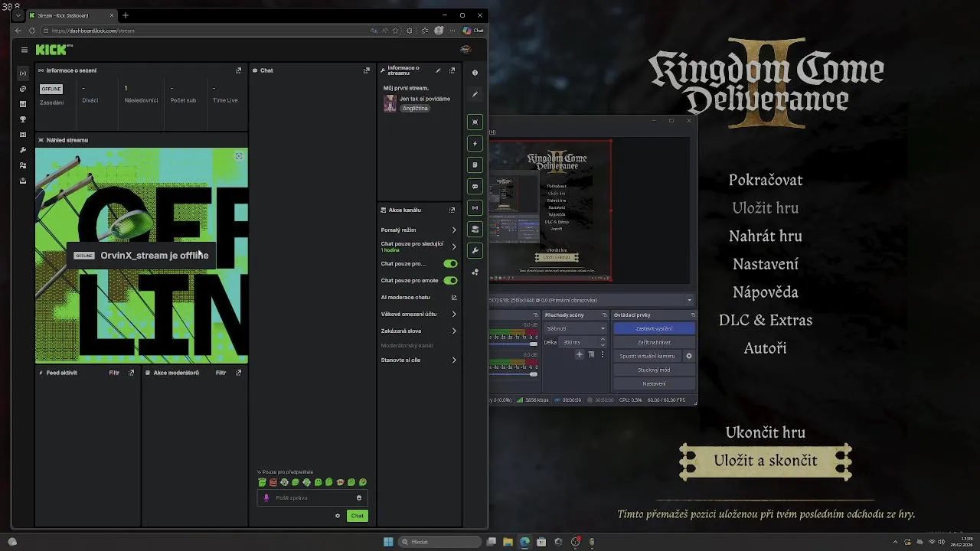Click the Angličtina language tag

[415, 108]
